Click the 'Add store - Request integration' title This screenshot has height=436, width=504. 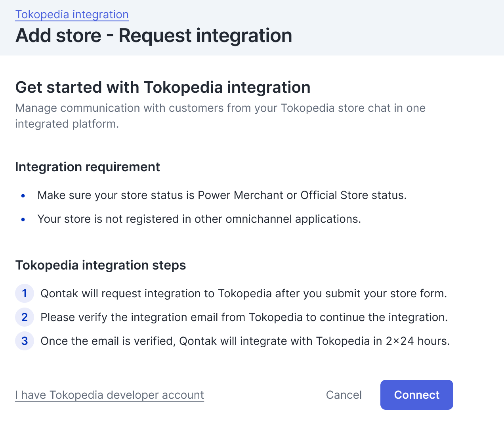pos(154,35)
